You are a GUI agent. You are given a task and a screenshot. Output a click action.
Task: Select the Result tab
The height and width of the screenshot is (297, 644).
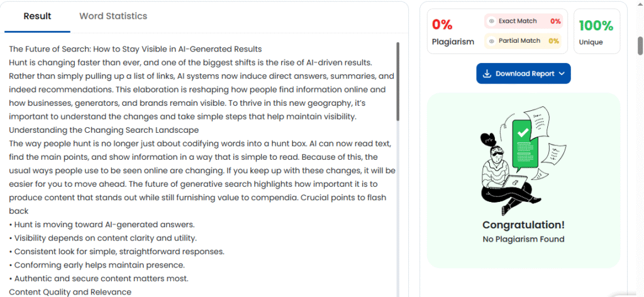point(38,16)
